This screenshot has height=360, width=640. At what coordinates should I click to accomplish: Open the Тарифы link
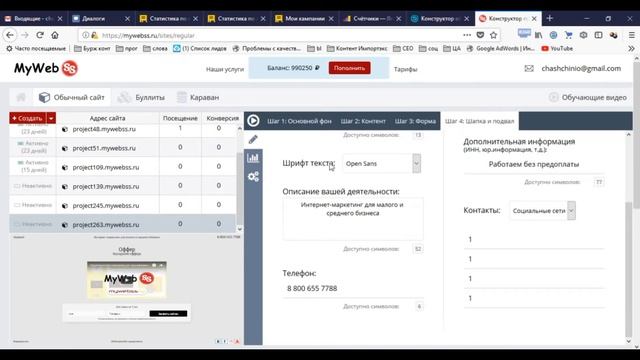click(x=405, y=69)
